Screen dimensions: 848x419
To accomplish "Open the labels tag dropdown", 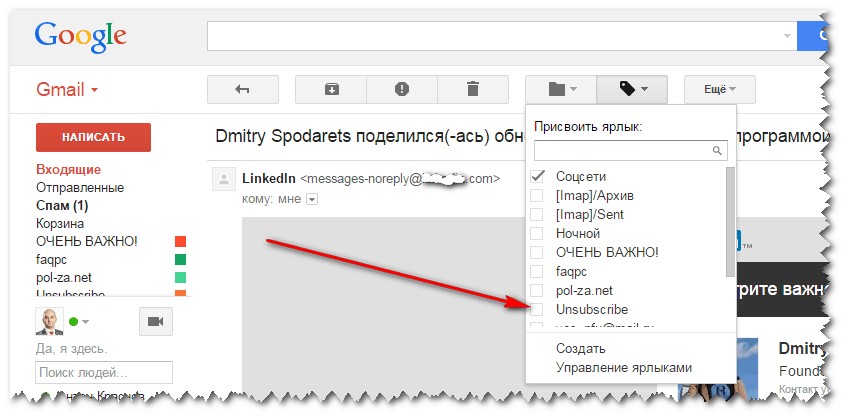I will tap(632, 89).
